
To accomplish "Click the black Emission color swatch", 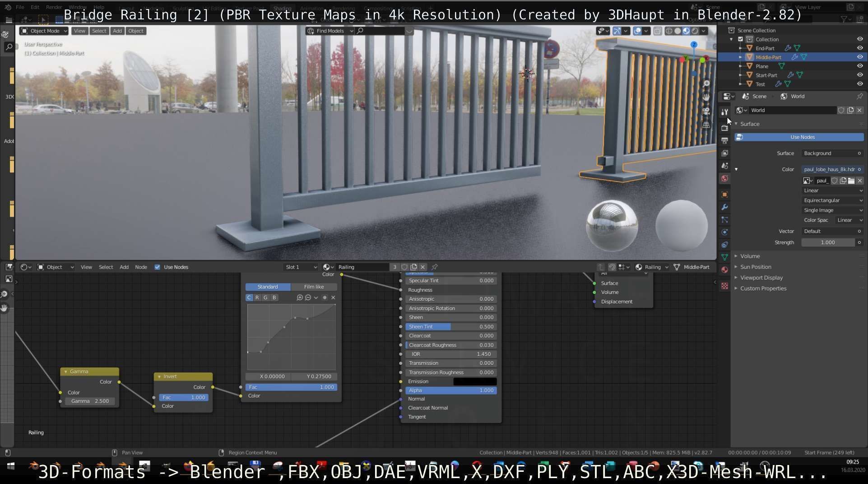I will pyautogui.click(x=475, y=382).
